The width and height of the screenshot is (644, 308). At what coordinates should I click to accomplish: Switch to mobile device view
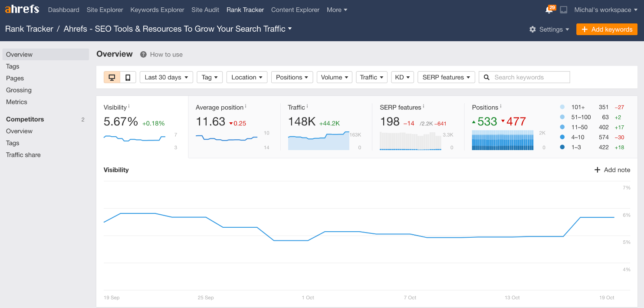128,77
